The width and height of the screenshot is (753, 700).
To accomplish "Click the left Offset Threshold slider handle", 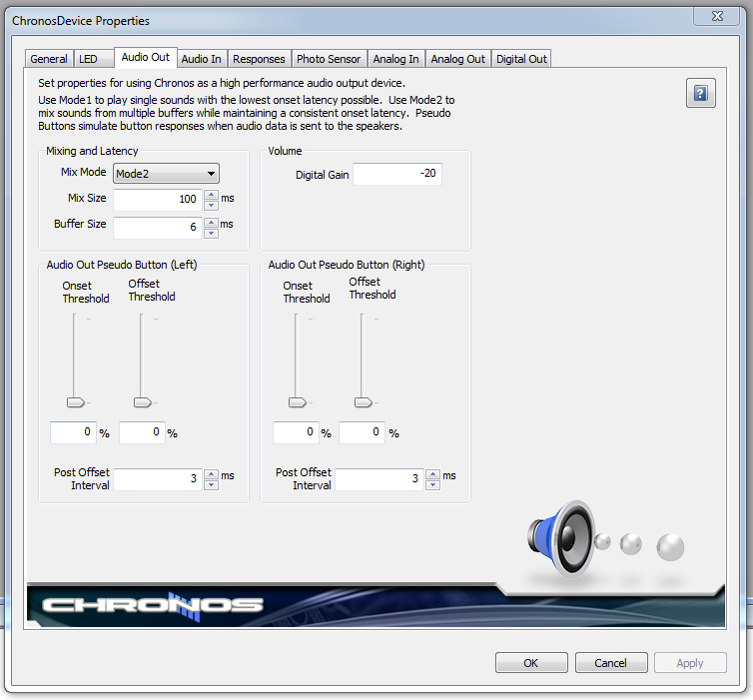I will (x=142, y=402).
